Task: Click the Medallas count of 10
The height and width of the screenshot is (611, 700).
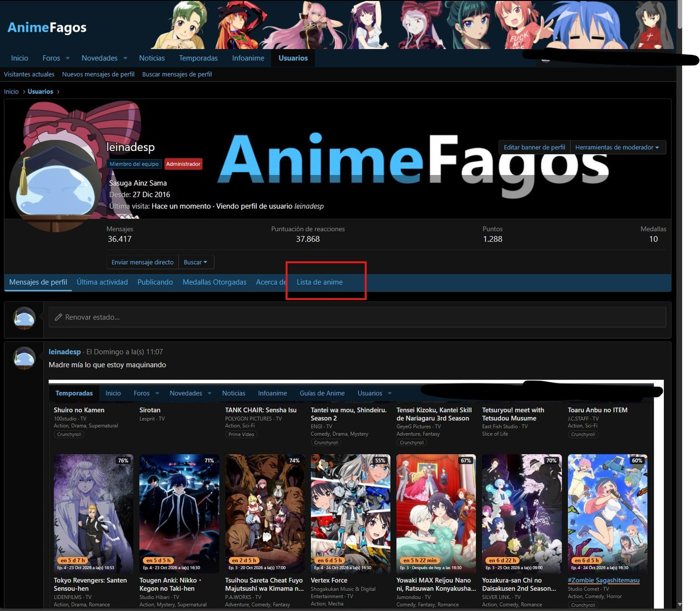Action: pyautogui.click(x=654, y=239)
